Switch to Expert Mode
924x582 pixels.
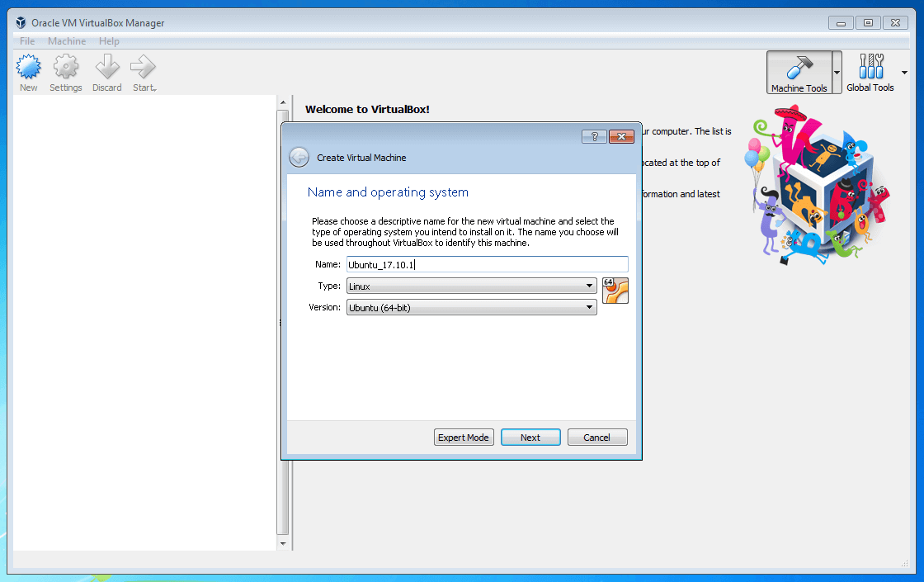(x=464, y=438)
